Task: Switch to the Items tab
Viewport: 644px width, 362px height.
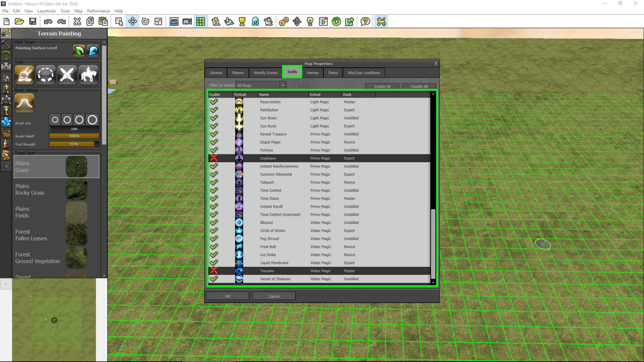Action: click(333, 73)
